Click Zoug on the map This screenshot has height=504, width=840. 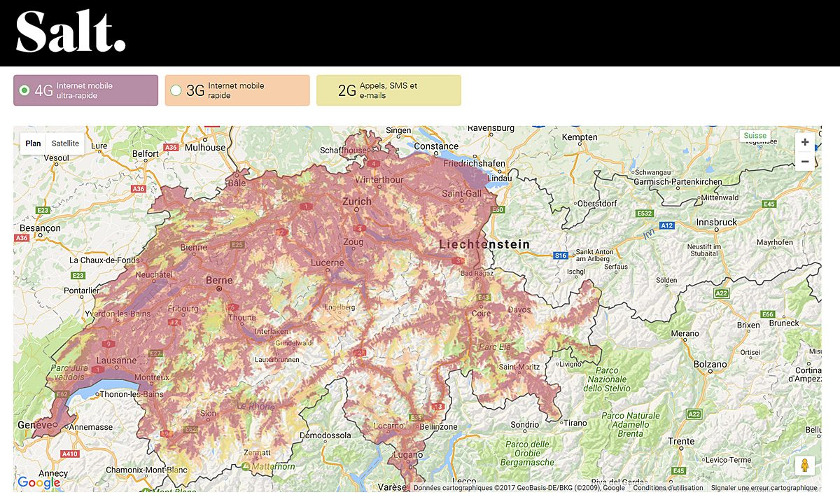(x=354, y=242)
